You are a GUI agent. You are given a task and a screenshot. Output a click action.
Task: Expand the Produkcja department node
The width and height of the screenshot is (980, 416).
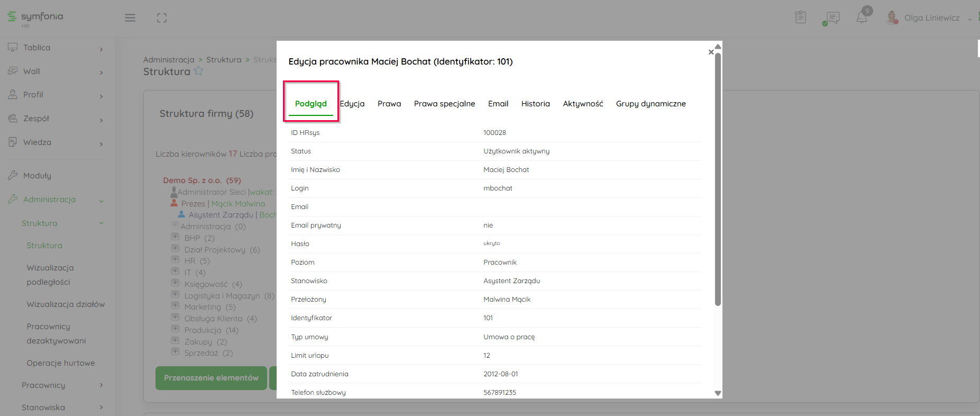pos(175,329)
